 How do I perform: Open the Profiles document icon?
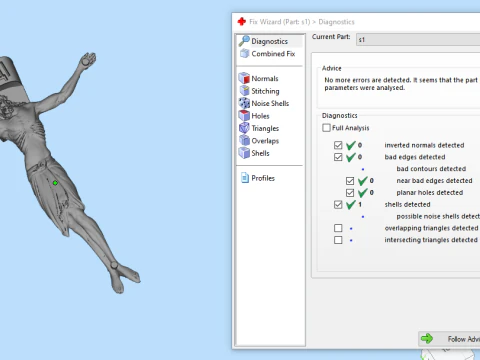click(245, 178)
